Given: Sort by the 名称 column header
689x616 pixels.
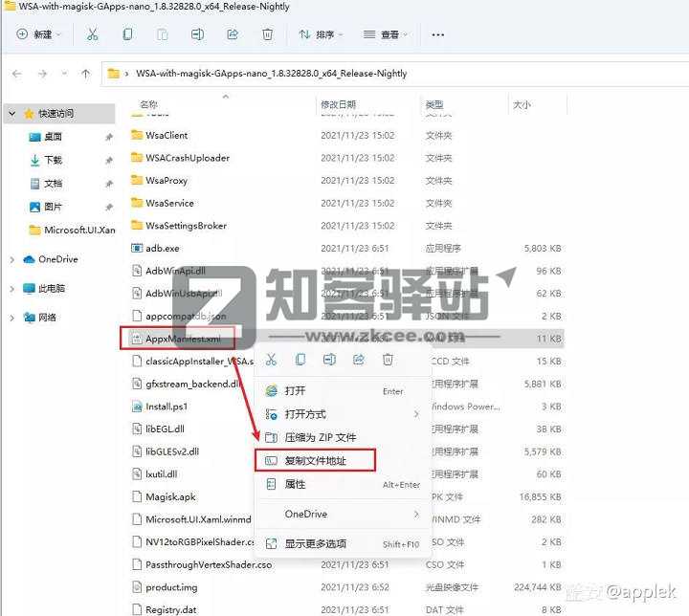Looking at the screenshot, I should (x=148, y=104).
